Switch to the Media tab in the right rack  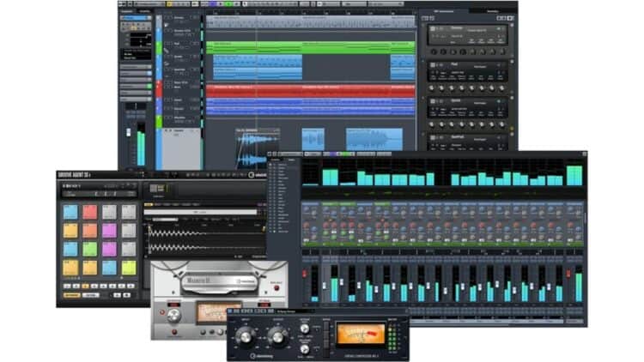pyautogui.click(x=493, y=11)
